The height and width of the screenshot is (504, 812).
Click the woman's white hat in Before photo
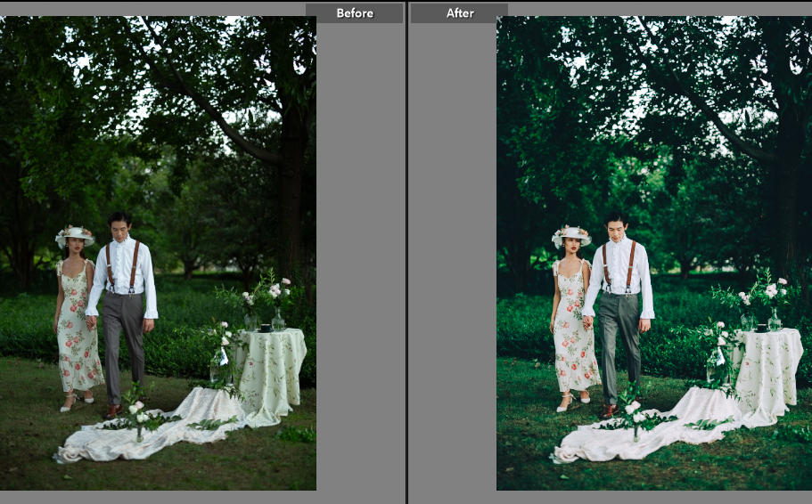click(x=75, y=235)
